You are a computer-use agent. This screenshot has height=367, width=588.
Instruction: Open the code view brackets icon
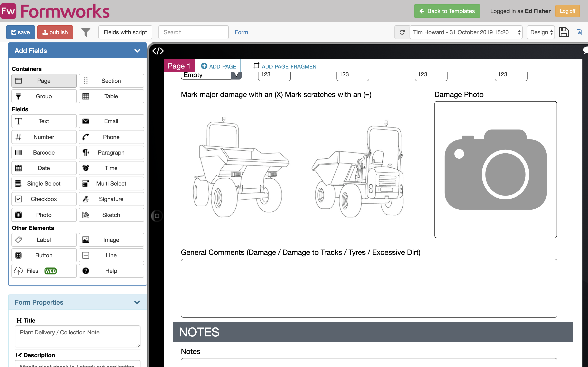click(158, 51)
